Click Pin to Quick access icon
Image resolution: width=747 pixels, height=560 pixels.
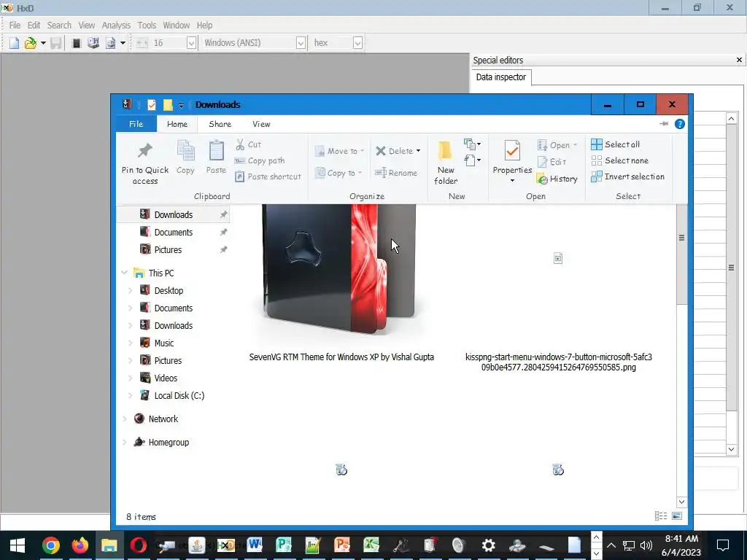tap(145, 151)
